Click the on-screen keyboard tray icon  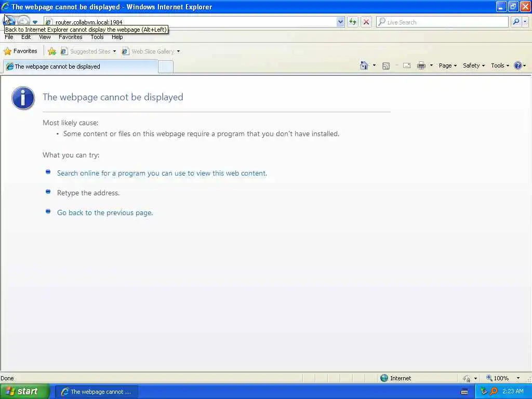pyautogui.click(x=464, y=392)
